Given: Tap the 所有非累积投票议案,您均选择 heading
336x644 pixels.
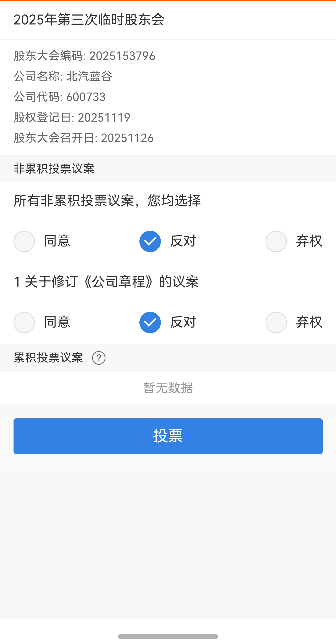Looking at the screenshot, I should [x=107, y=201].
